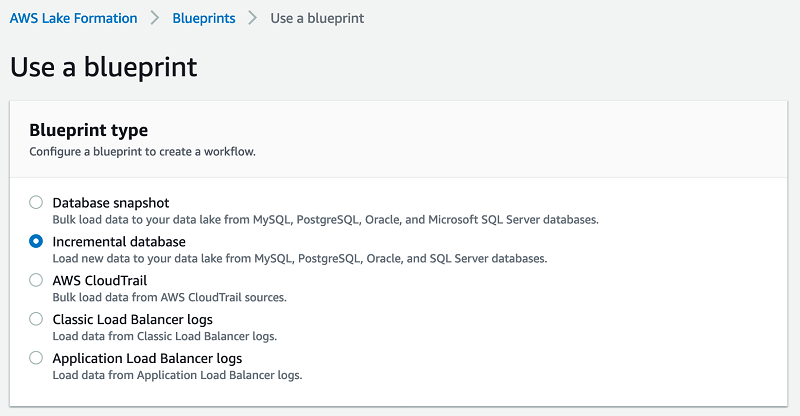This screenshot has height=416, width=800.
Task: Click the chevron after Blueprints breadcrumb
Action: (252, 18)
